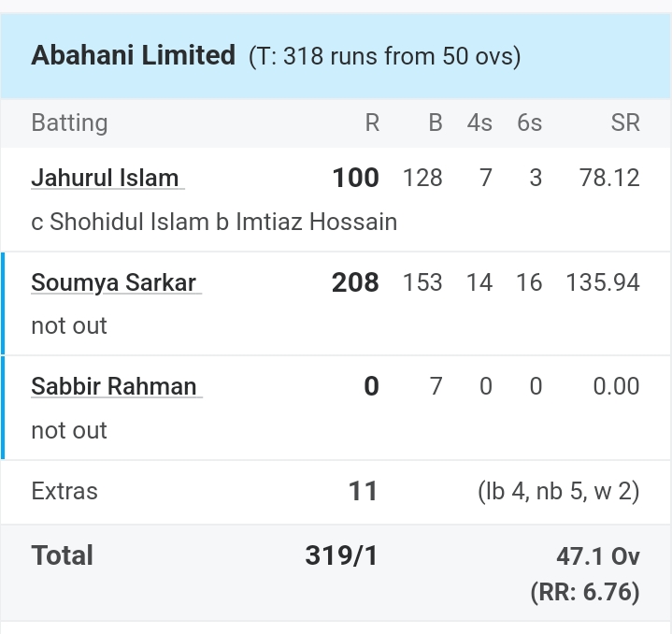Click the Abahani Limited team header
This screenshot has height=634, width=672.
pyautogui.click(x=134, y=55)
